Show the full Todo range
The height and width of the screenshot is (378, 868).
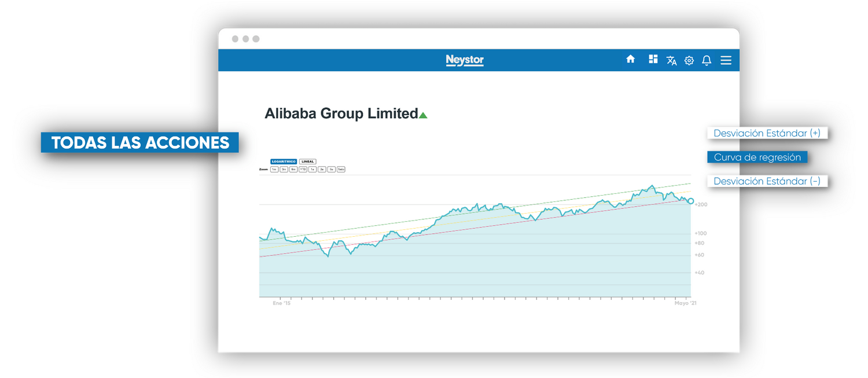[341, 170]
